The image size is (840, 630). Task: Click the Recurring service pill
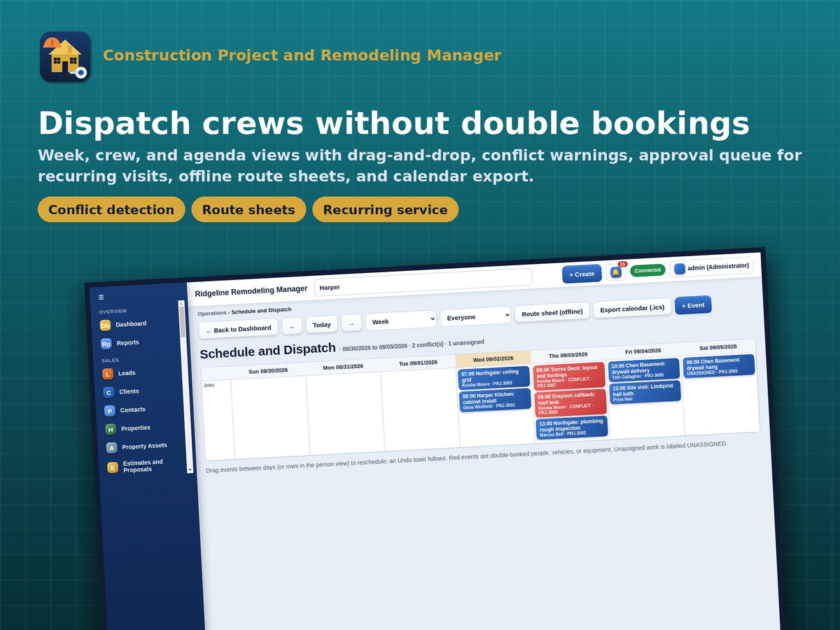pos(385,209)
